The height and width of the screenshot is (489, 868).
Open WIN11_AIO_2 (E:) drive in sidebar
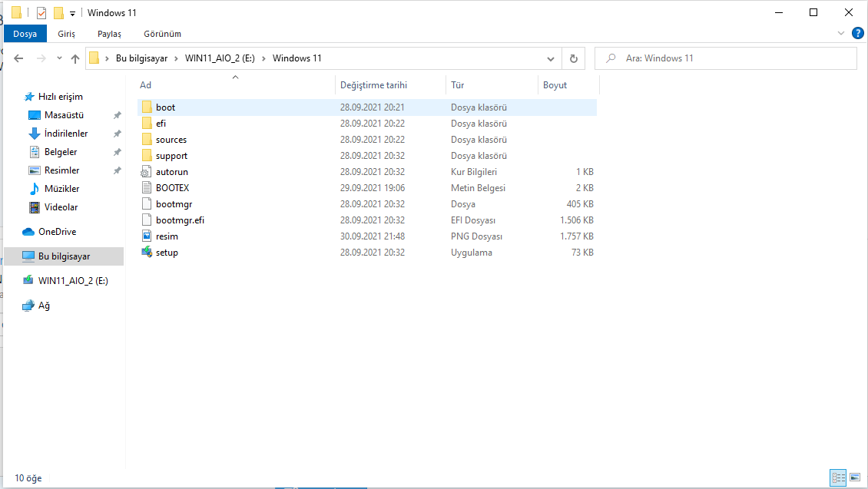tap(73, 280)
